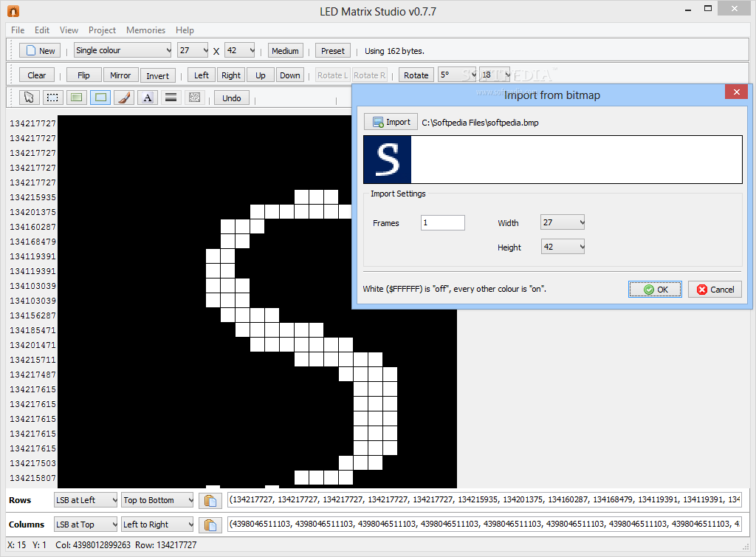Click the Undo button
The width and height of the screenshot is (756, 557).
[x=231, y=98]
